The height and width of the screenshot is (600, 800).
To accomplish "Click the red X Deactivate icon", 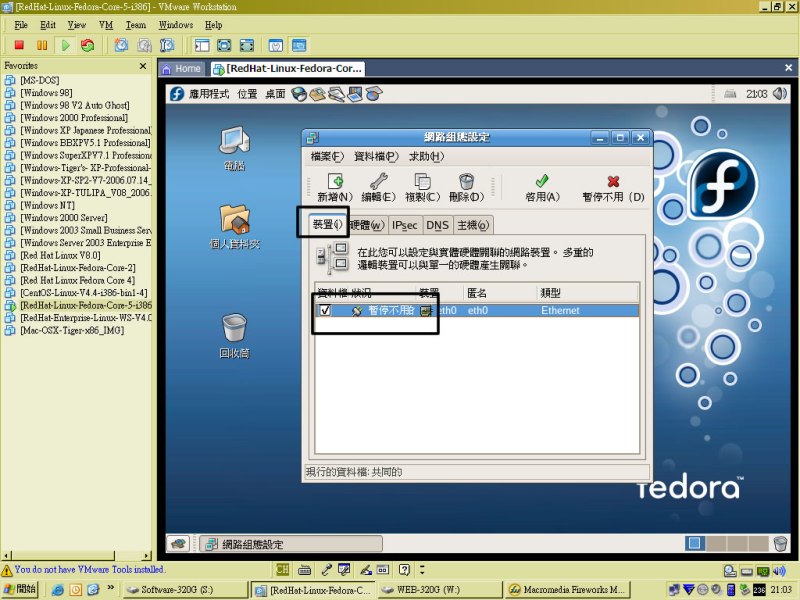I will (613, 181).
